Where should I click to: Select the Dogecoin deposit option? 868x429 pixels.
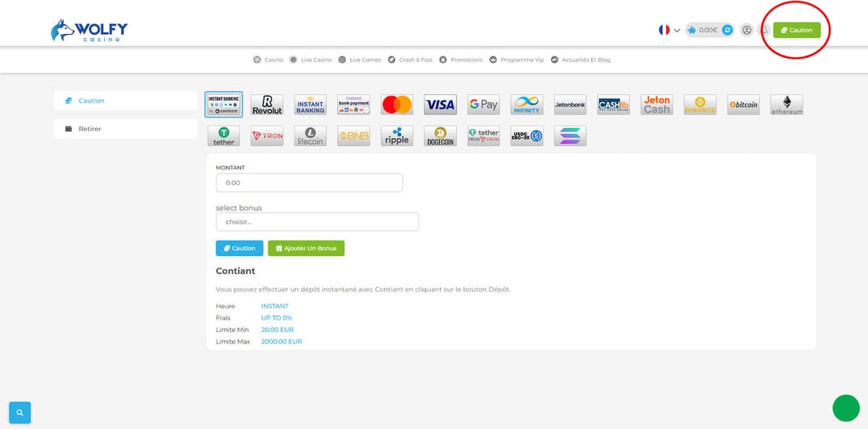(x=440, y=136)
